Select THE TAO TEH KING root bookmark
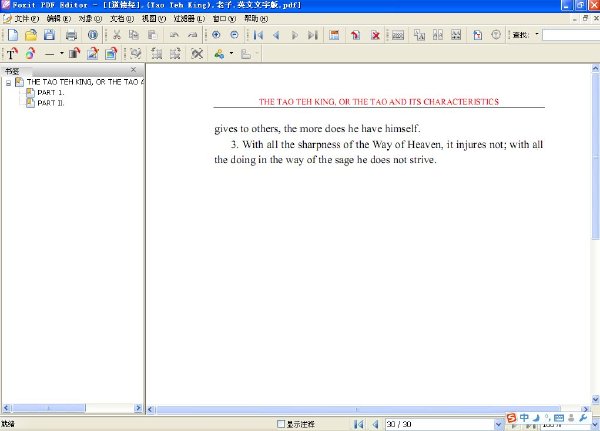Viewport: 600px width, 431px height. tap(85, 82)
